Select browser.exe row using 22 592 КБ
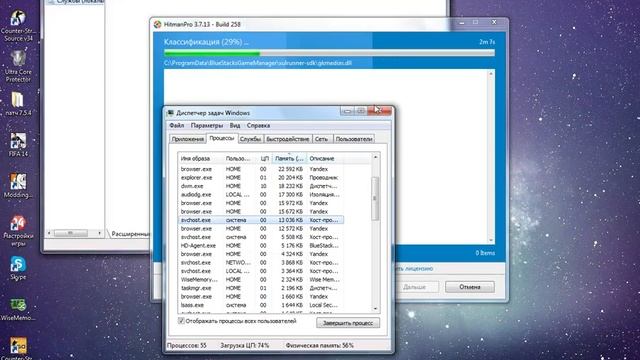The width and height of the screenshot is (640, 360). pyautogui.click(x=260, y=169)
